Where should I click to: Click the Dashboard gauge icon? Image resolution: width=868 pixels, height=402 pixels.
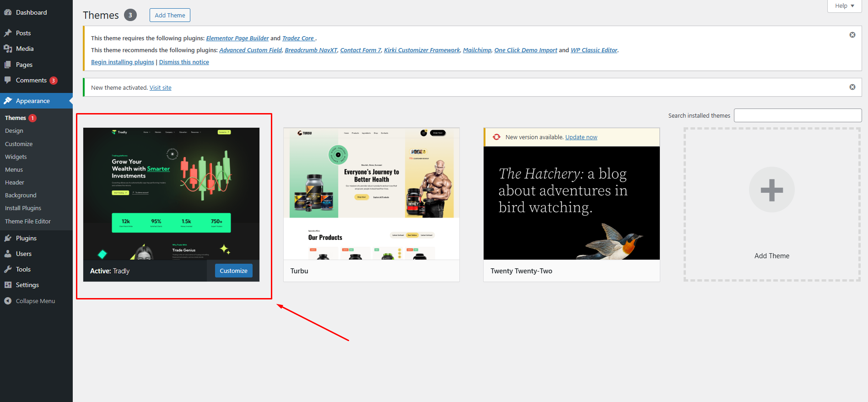tap(8, 12)
